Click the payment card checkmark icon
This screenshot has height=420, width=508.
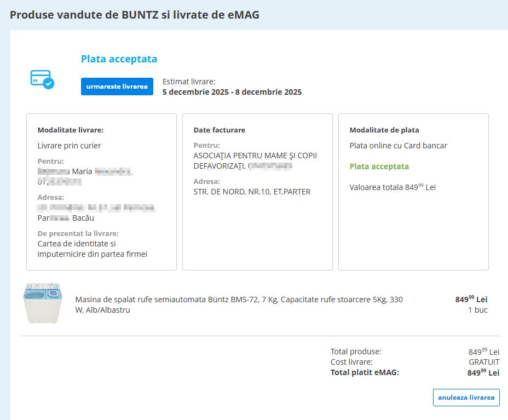[x=42, y=79]
